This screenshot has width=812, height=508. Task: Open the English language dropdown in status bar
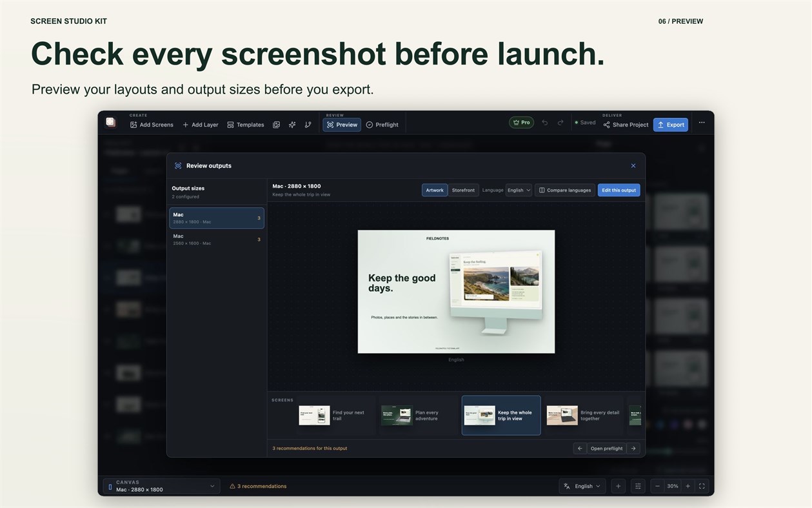click(x=582, y=486)
